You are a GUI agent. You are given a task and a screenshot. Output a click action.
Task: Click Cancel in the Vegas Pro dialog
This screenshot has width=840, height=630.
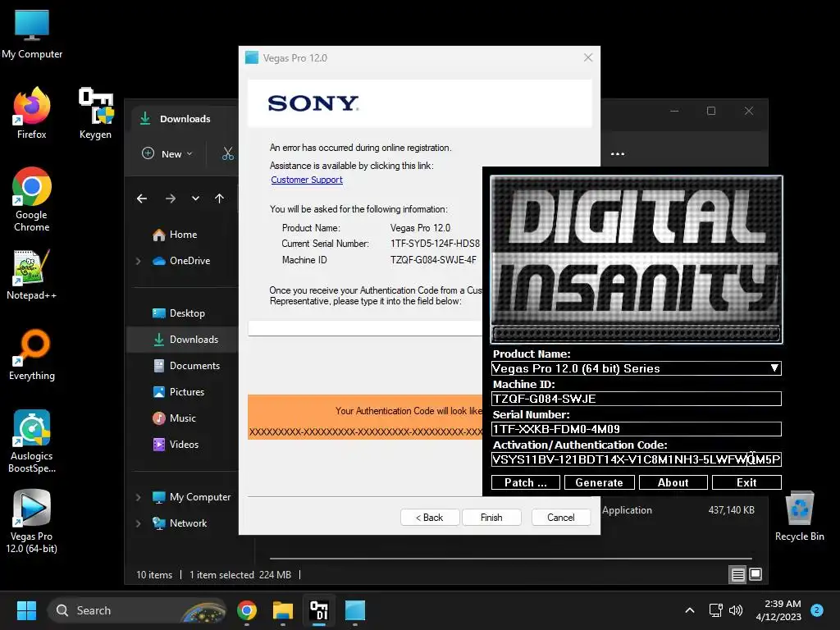561,518
